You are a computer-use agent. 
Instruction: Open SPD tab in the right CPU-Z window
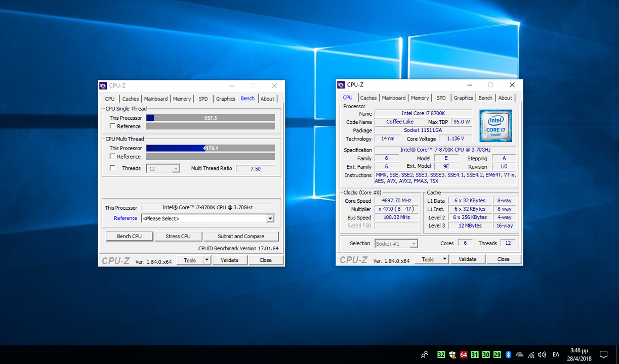click(x=441, y=98)
